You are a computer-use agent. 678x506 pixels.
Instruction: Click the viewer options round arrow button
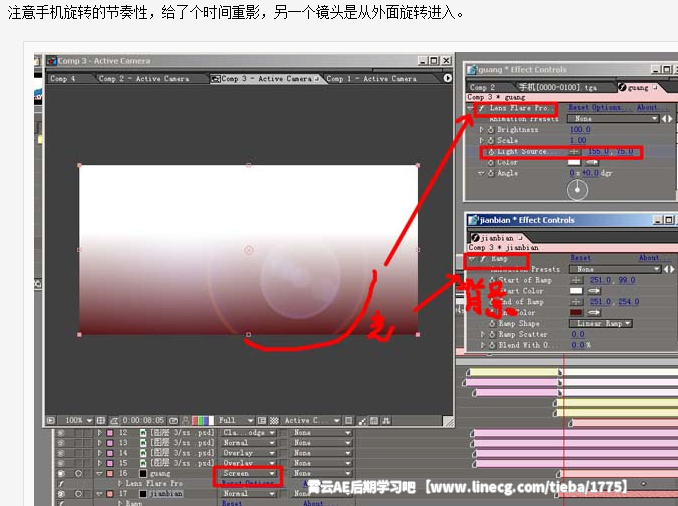pos(448,78)
